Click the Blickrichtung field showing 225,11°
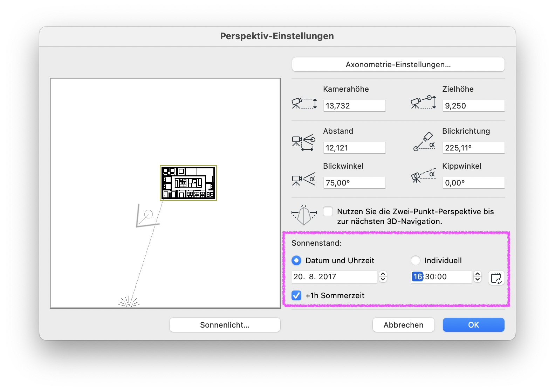Screen dimensions: 555x392 coord(473,148)
